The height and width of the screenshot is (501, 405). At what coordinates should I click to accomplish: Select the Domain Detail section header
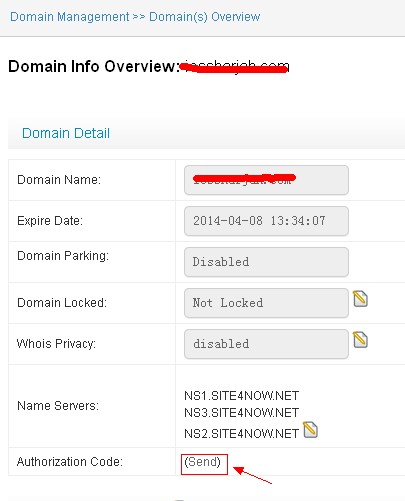tap(66, 133)
